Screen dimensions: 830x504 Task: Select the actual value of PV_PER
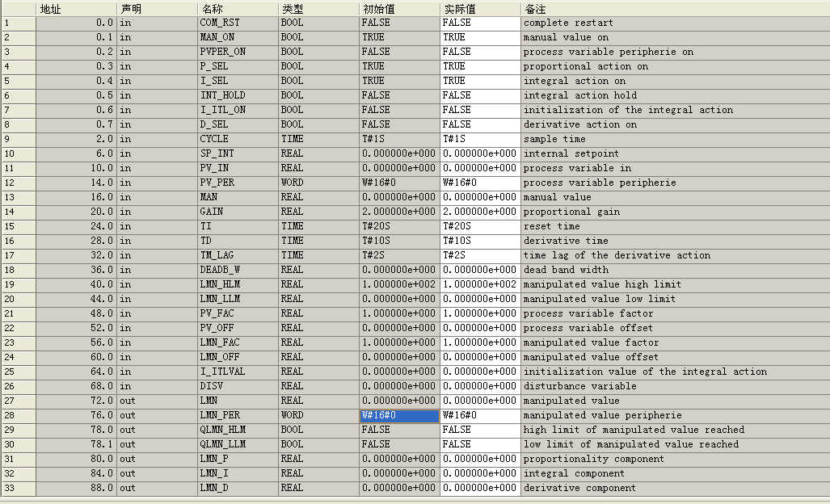coord(480,183)
